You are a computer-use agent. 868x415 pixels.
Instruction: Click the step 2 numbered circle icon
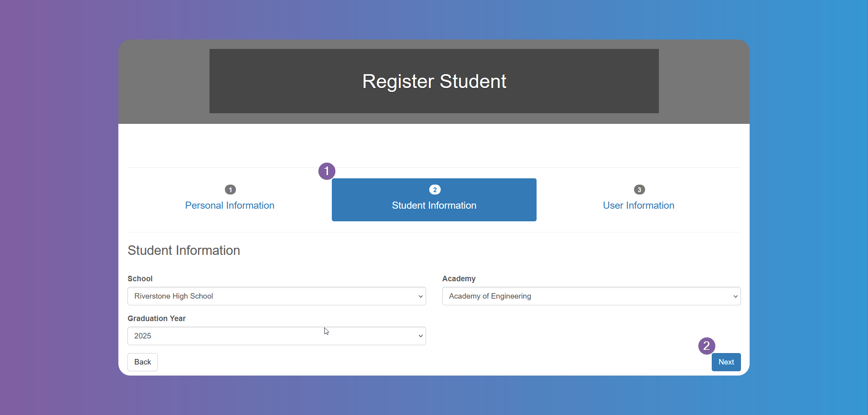click(434, 190)
